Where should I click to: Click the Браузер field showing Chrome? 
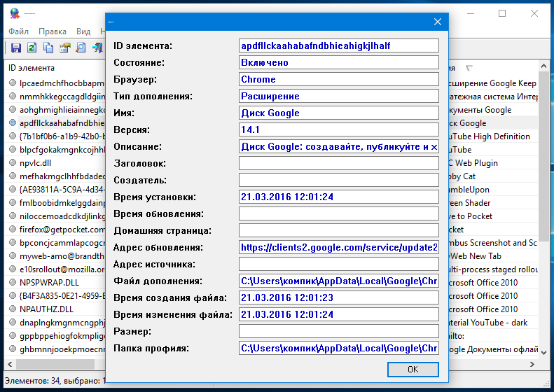pyautogui.click(x=339, y=79)
